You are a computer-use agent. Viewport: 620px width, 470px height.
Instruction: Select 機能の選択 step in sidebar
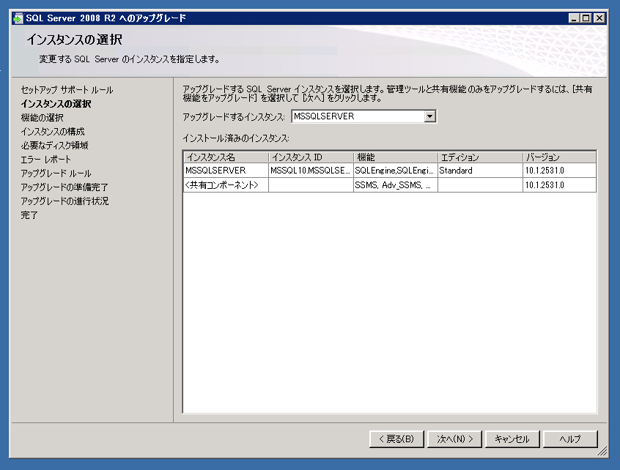click(42, 117)
